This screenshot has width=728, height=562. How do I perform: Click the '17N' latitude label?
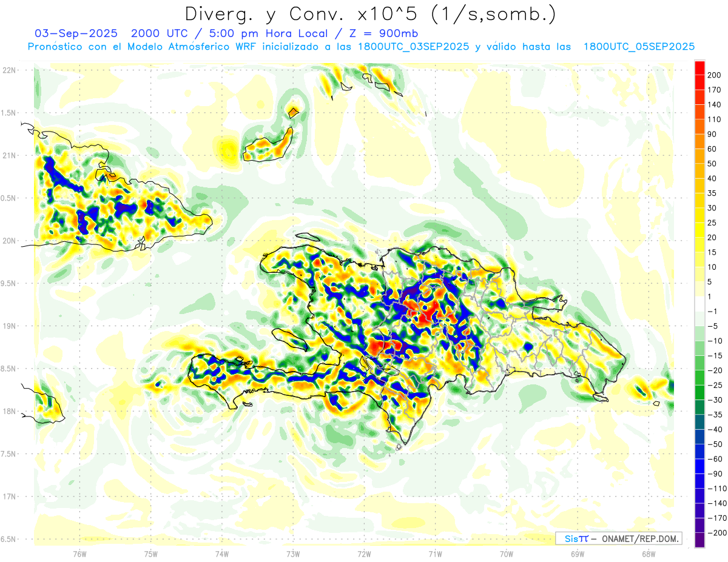pyautogui.click(x=8, y=496)
